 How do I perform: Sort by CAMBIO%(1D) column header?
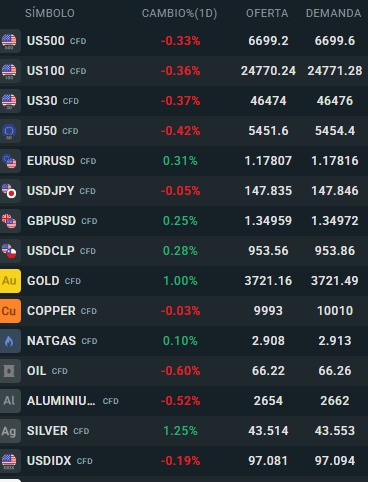179,13
